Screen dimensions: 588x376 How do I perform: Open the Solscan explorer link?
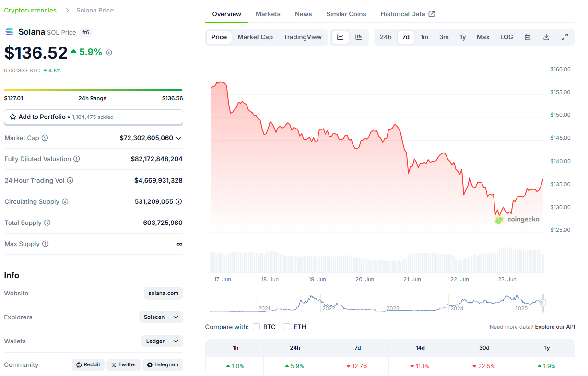click(154, 317)
